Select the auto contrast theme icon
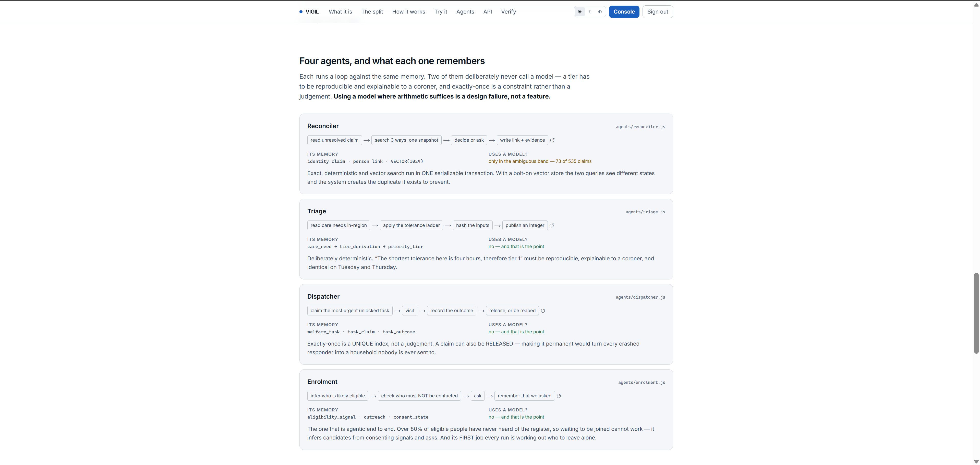Viewport: 980px width, 465px height. tap(600, 12)
